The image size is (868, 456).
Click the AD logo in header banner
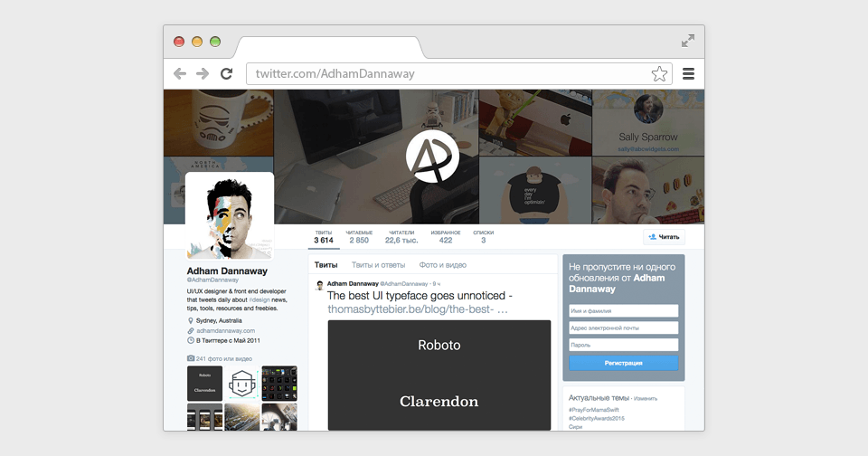coord(432,157)
